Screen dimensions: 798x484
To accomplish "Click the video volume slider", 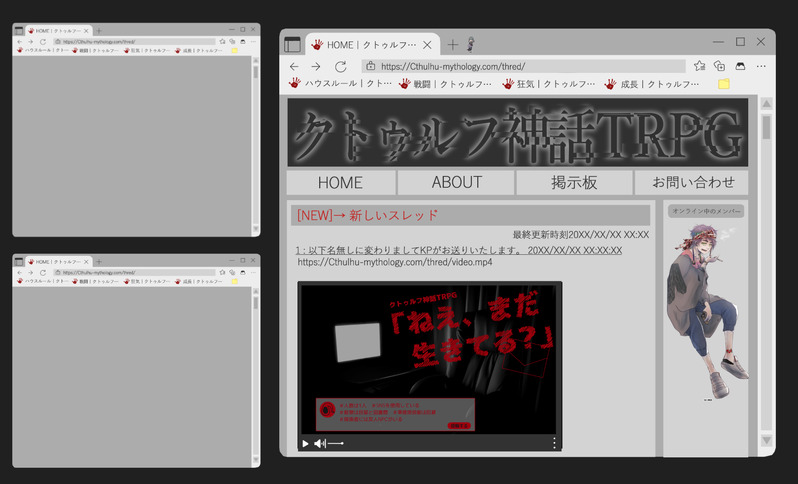I will point(336,443).
